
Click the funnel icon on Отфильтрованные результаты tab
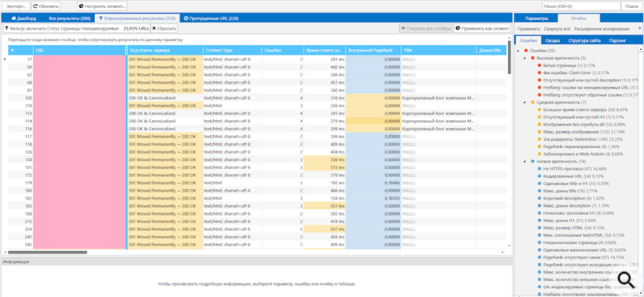pyautogui.click(x=100, y=18)
